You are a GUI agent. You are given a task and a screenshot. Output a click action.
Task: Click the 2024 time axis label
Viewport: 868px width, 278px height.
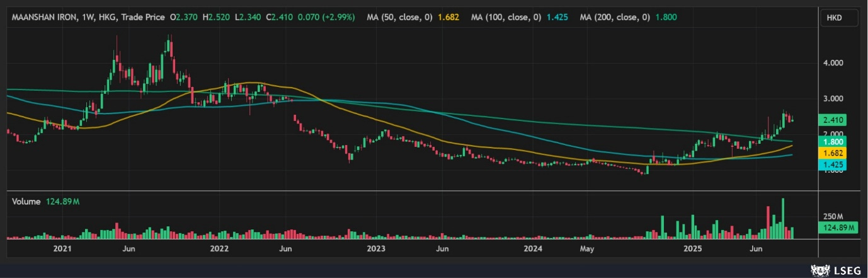(533, 249)
